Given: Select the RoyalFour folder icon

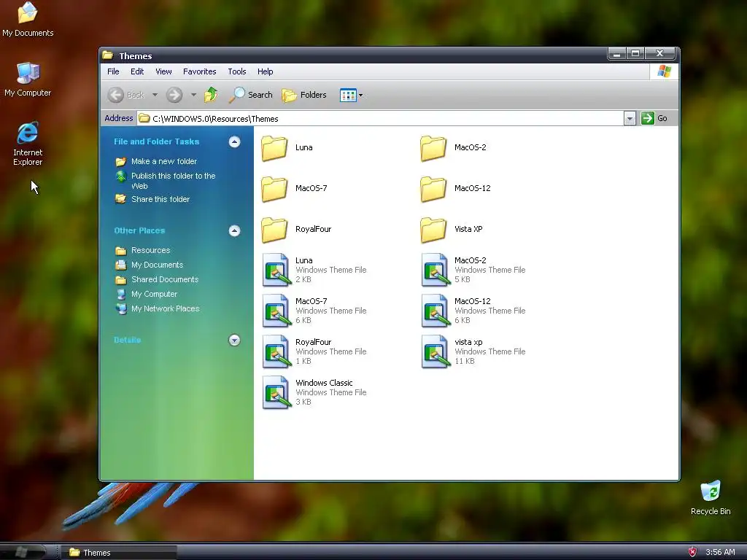Looking at the screenshot, I should click(x=274, y=230).
